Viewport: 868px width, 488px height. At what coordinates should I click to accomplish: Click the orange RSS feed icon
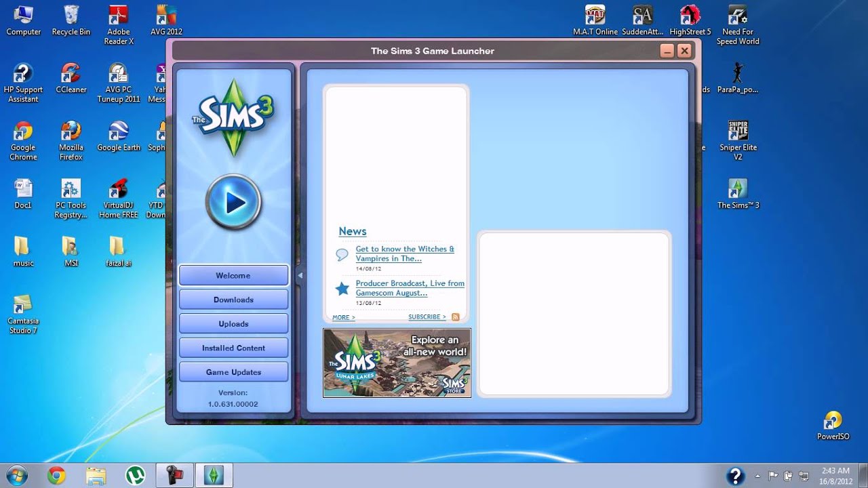(x=456, y=317)
